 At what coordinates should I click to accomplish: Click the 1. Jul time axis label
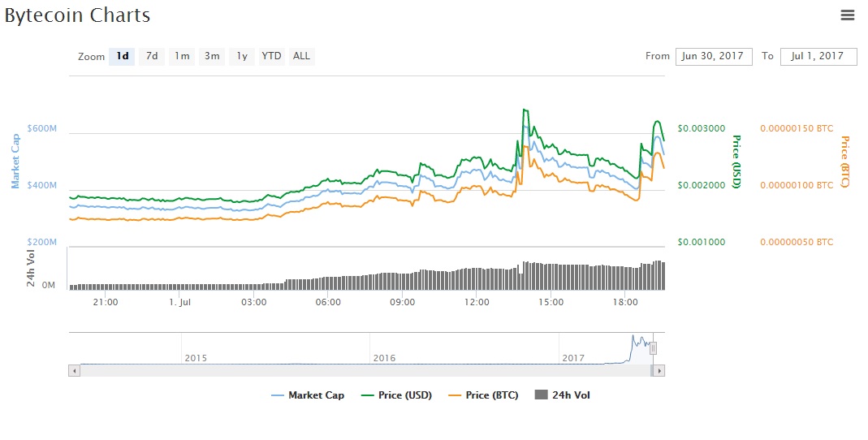click(x=180, y=302)
